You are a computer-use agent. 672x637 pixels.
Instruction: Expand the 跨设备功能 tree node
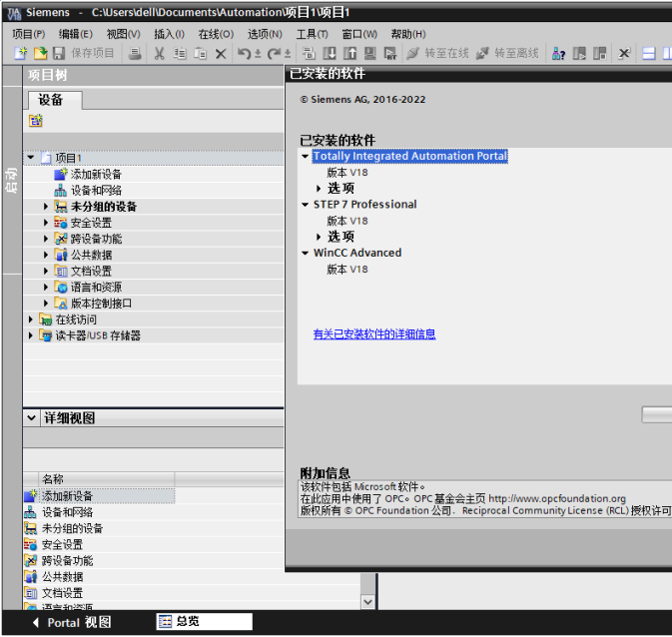click(45, 239)
